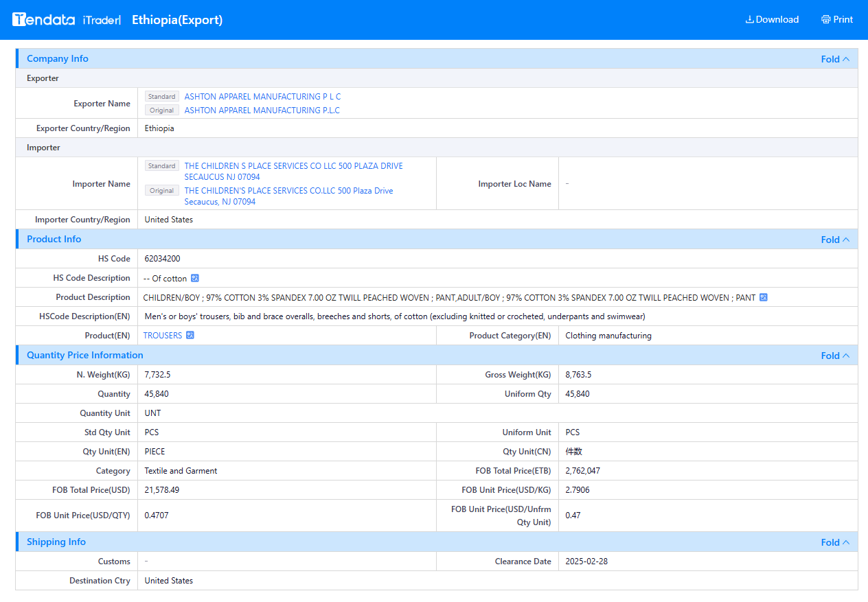
Task: Select Qty Unit(EN) value PIECE
Action: 155,452
